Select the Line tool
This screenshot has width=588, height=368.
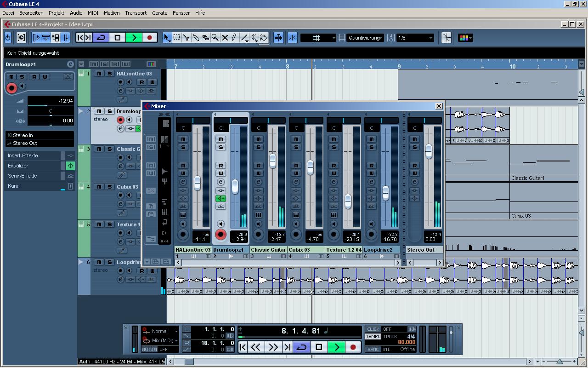pos(244,38)
